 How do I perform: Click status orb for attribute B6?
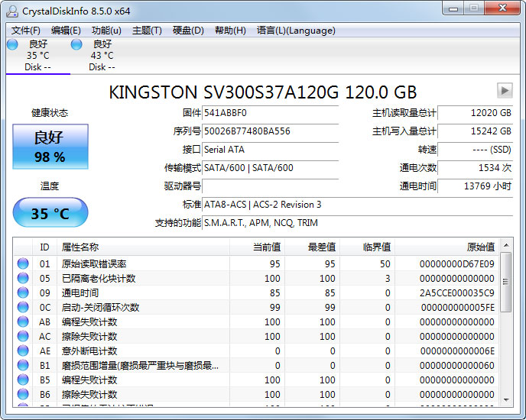click(23, 394)
